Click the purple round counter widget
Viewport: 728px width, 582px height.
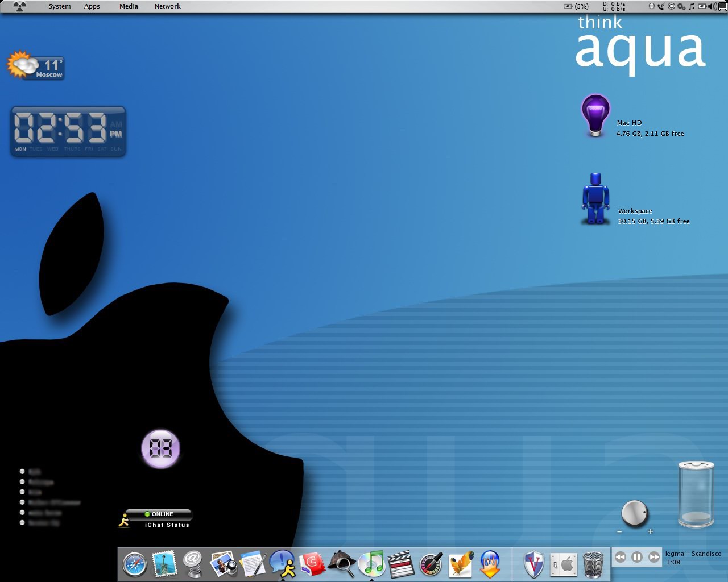(160, 449)
